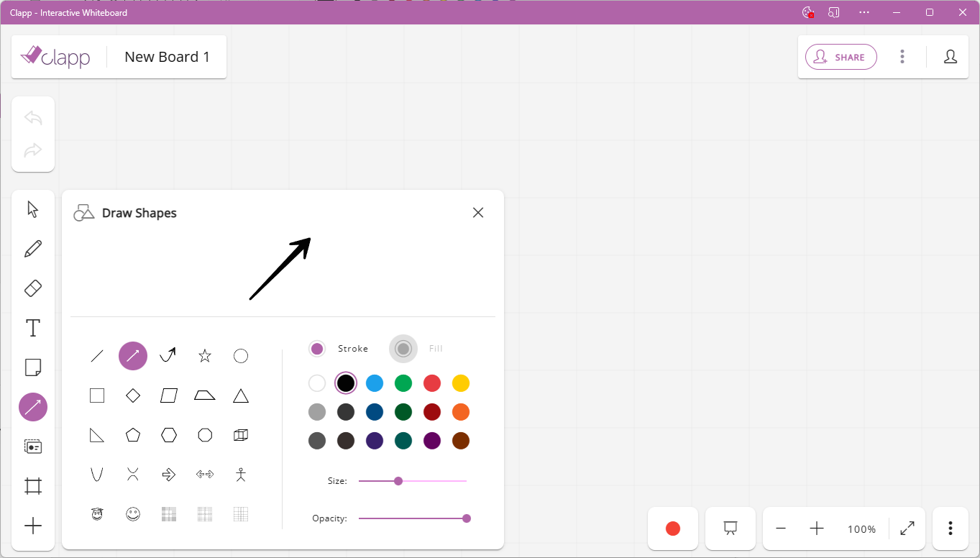Choose the 3D cube shape
The height and width of the screenshot is (558, 980).
(x=240, y=434)
